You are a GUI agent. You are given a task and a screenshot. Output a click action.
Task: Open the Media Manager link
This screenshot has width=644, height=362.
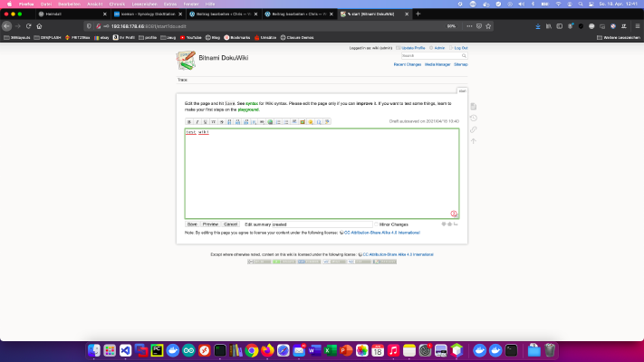[x=437, y=64]
